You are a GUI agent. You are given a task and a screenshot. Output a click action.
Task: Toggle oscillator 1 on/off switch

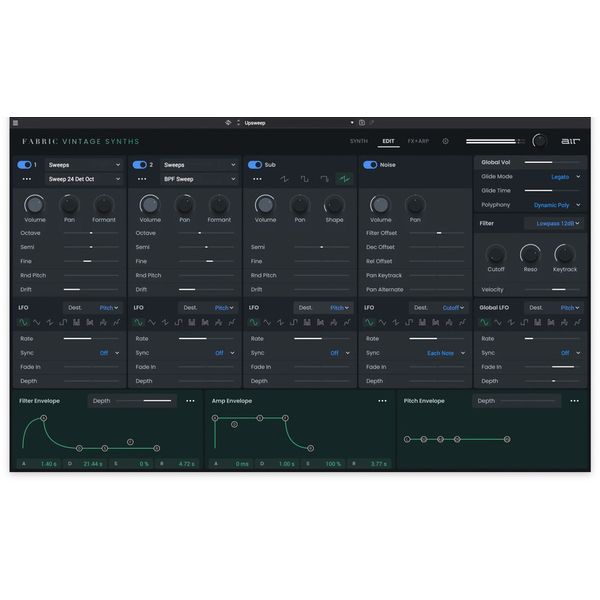(x=24, y=165)
